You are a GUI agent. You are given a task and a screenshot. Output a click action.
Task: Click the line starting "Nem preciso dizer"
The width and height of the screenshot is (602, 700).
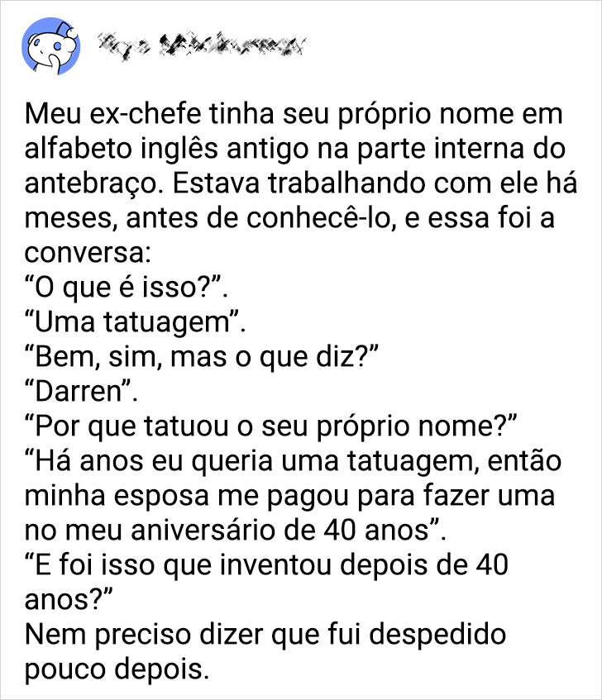click(x=265, y=636)
